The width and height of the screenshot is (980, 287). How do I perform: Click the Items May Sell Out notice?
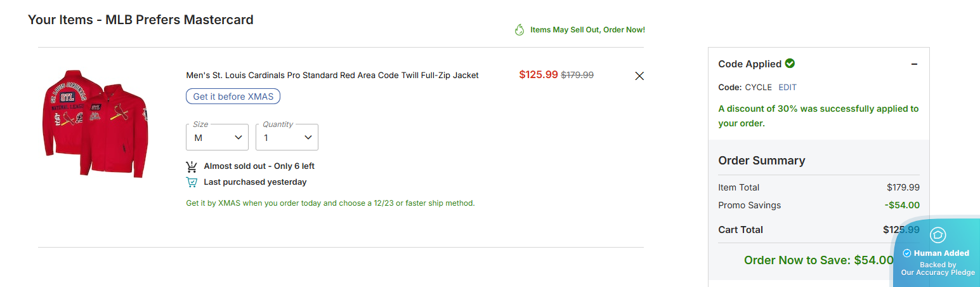[587, 30]
